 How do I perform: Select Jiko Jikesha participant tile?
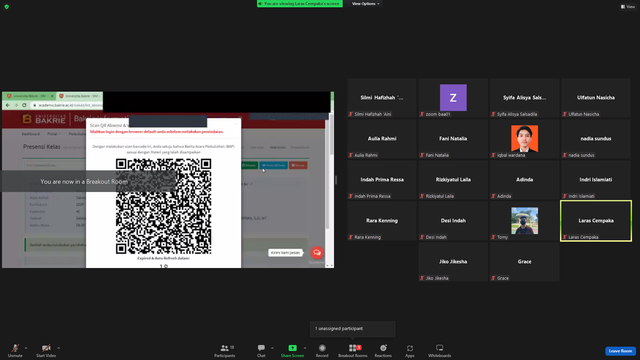453,262
